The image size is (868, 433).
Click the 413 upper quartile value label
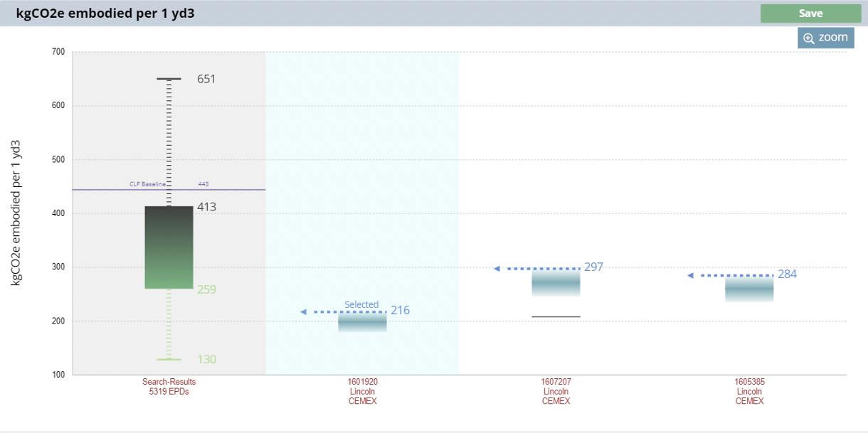(206, 208)
